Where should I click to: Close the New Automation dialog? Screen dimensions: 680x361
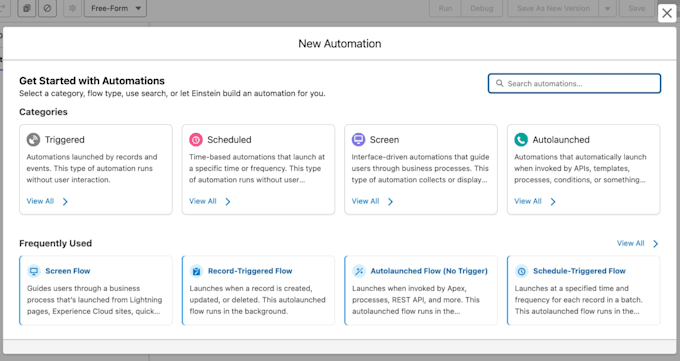(x=667, y=13)
